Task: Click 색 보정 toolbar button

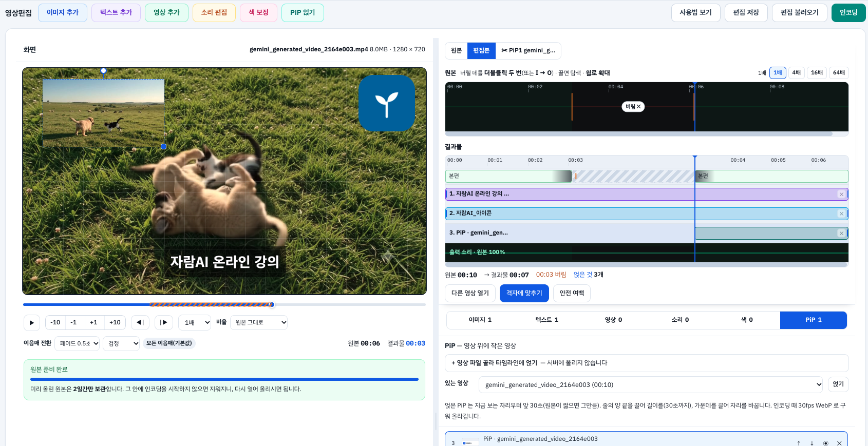Action: [258, 12]
